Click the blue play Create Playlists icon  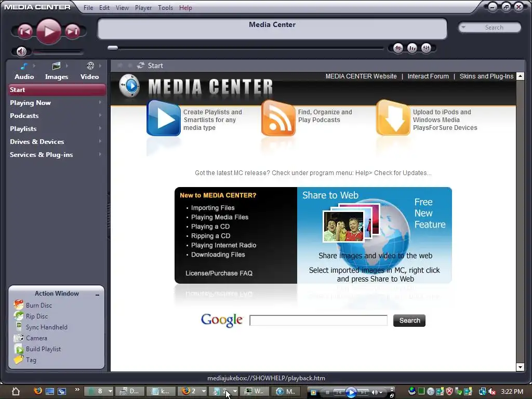(x=164, y=118)
